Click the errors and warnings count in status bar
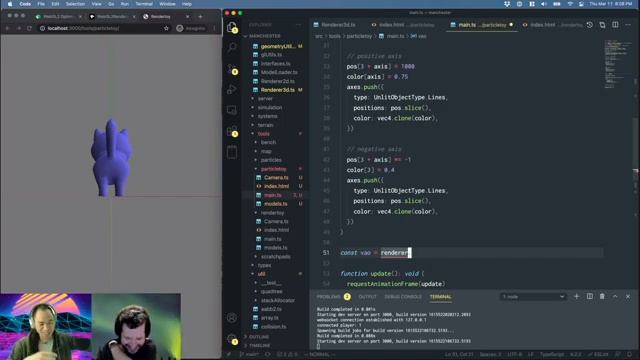 [287, 355]
